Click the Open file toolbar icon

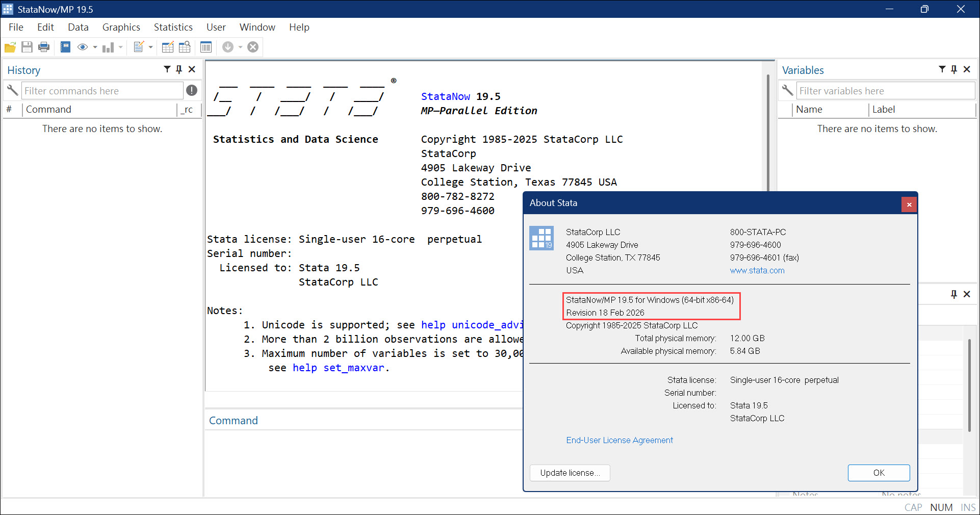[x=10, y=47]
